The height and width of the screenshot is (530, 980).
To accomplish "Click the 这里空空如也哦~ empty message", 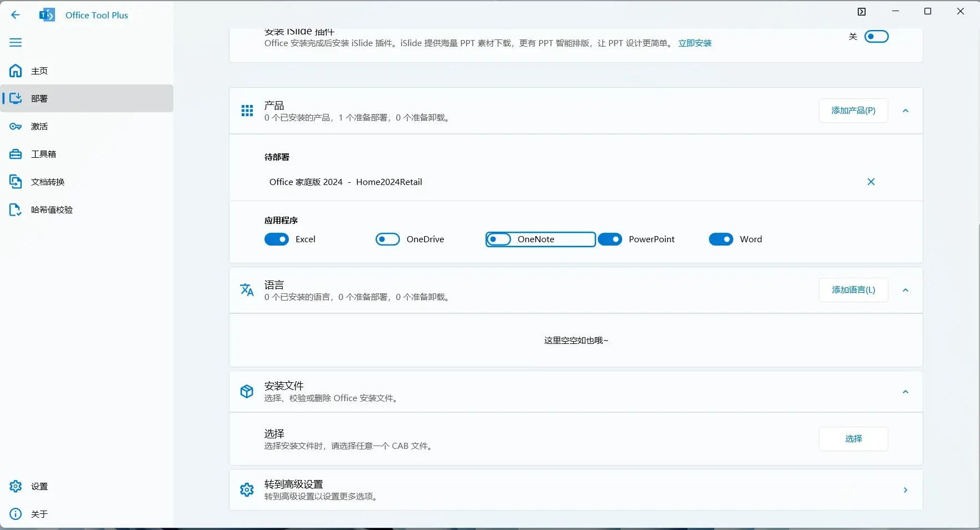I will [576, 341].
